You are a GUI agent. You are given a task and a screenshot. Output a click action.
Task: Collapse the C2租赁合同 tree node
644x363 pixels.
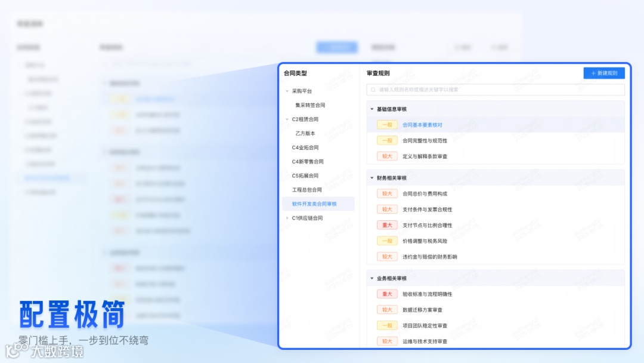point(287,119)
